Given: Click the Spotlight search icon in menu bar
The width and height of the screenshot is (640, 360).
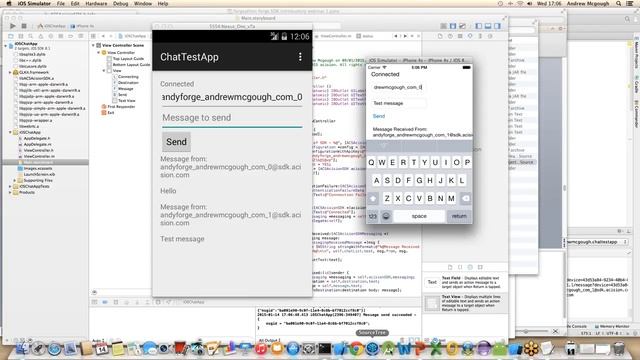Looking at the screenshot, I should [619, 3].
